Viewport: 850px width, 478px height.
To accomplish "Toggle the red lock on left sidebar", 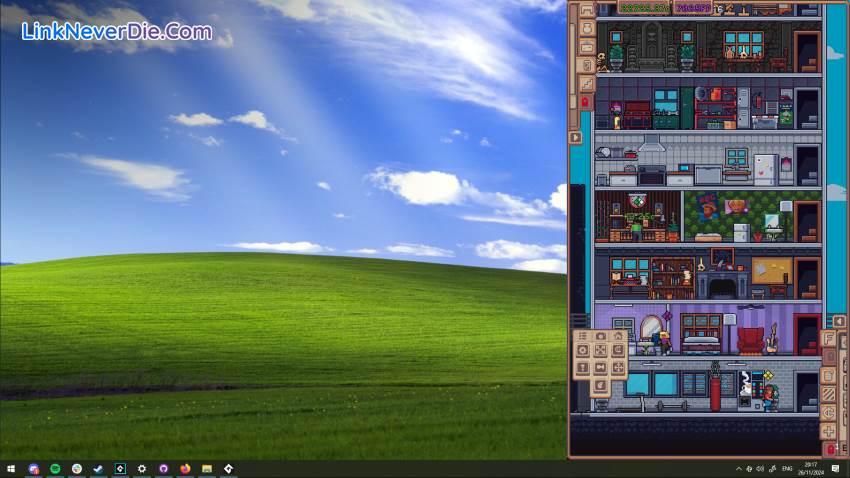I will point(585,102).
